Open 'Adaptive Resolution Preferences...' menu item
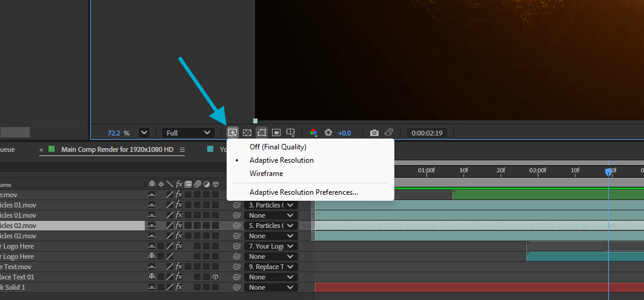The height and width of the screenshot is (300, 644). pyautogui.click(x=311, y=192)
